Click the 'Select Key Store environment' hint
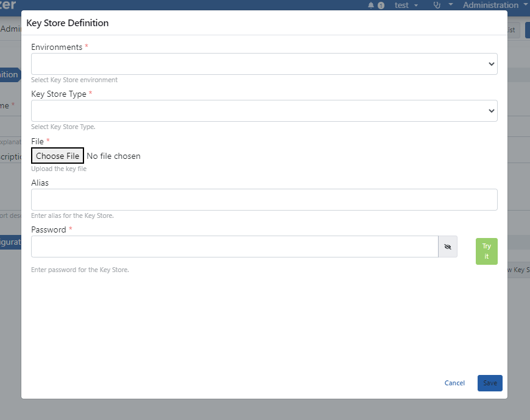 [74, 80]
